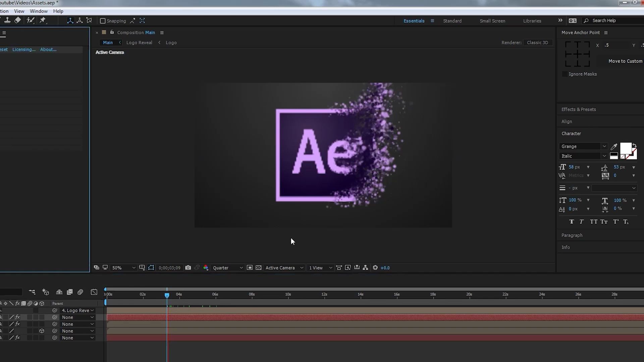Open the Graph Editor in timeline
This screenshot has height=362, width=644.
click(94, 292)
